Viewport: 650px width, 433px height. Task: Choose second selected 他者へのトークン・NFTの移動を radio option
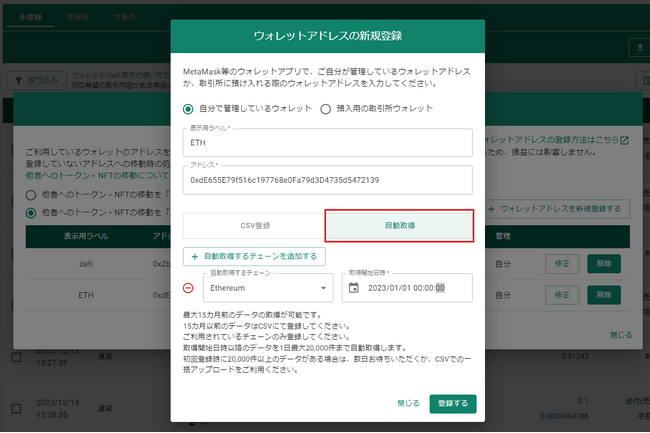point(31,213)
